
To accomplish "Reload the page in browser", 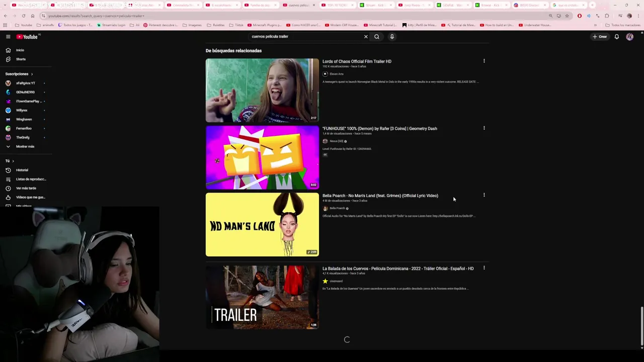I will (x=23, y=16).
